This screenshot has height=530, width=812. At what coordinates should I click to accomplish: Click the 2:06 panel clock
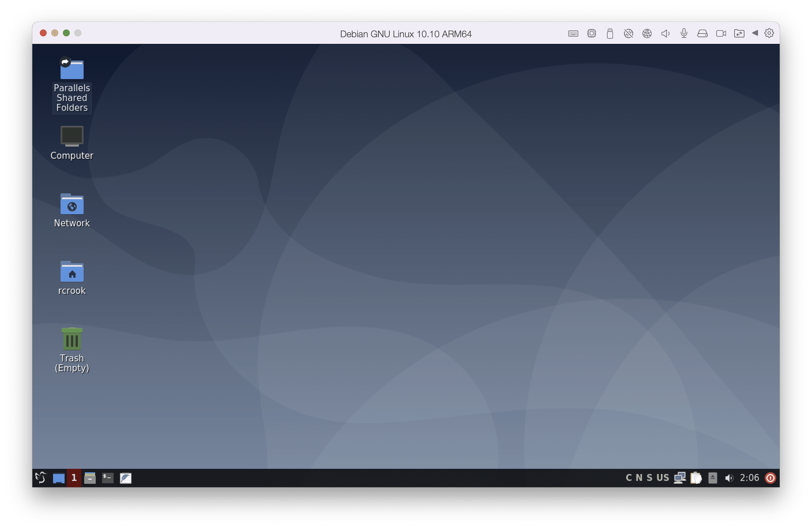[749, 478]
